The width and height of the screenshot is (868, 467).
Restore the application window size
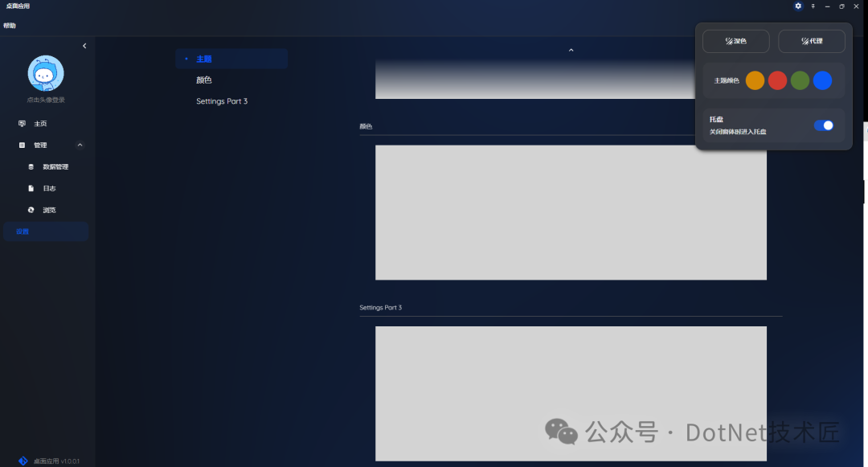coord(841,6)
